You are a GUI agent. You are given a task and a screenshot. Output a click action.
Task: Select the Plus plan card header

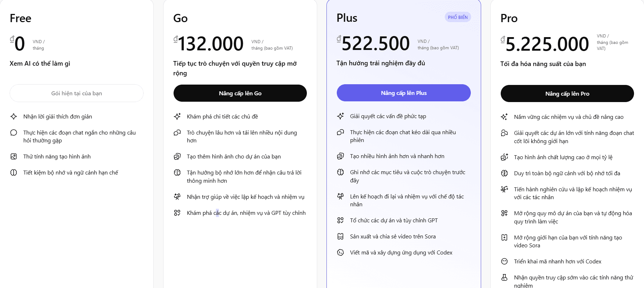[347, 17]
